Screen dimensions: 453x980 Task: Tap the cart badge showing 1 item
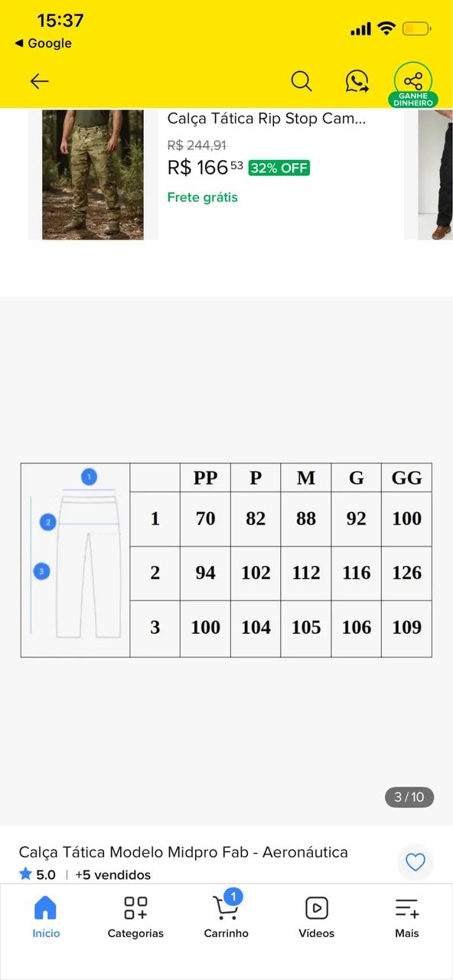click(x=233, y=897)
